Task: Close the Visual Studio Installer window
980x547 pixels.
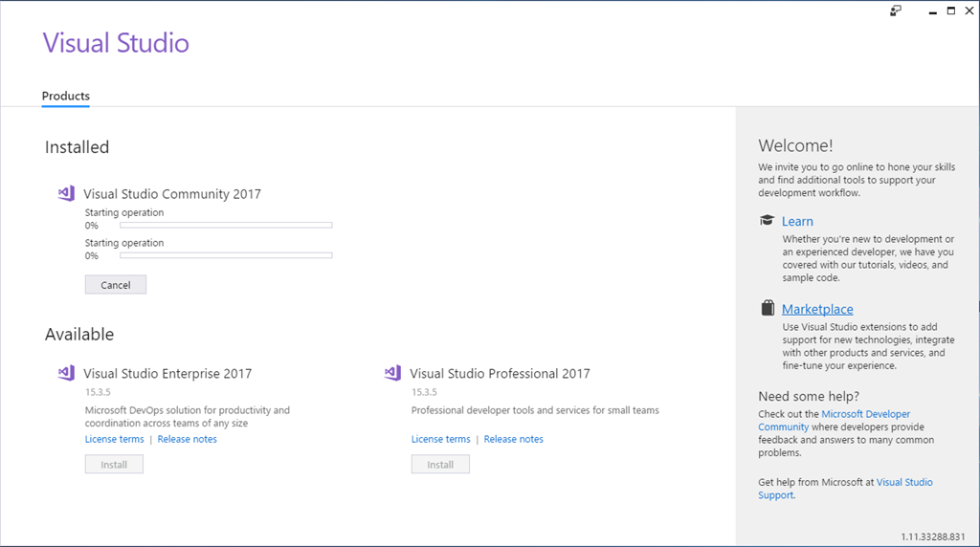Action: coord(971,11)
